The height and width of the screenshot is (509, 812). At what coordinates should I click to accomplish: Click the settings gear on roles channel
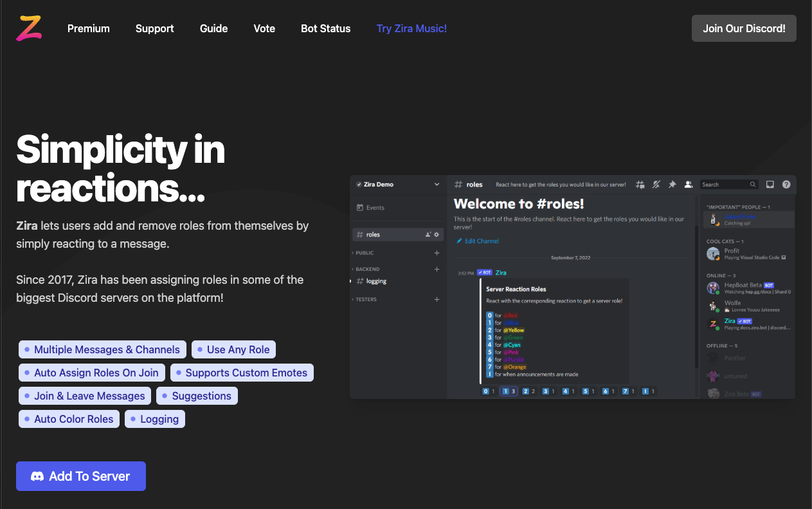click(437, 235)
